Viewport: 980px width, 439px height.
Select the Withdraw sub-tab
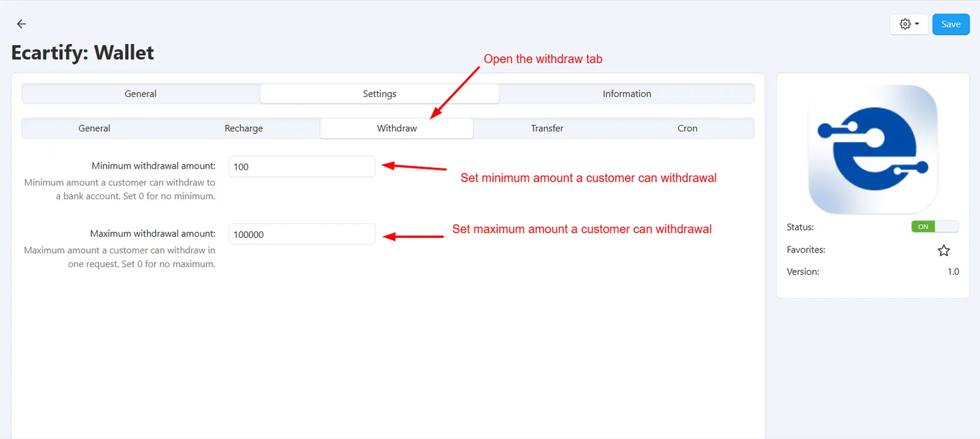coord(396,128)
